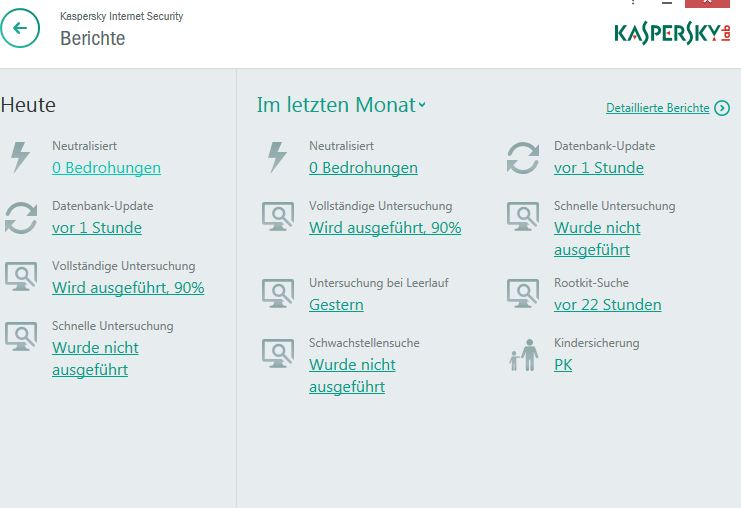Click the Vollständige Untersuchung icon under Heute
Viewport: 741px width, 508px height.
21,277
